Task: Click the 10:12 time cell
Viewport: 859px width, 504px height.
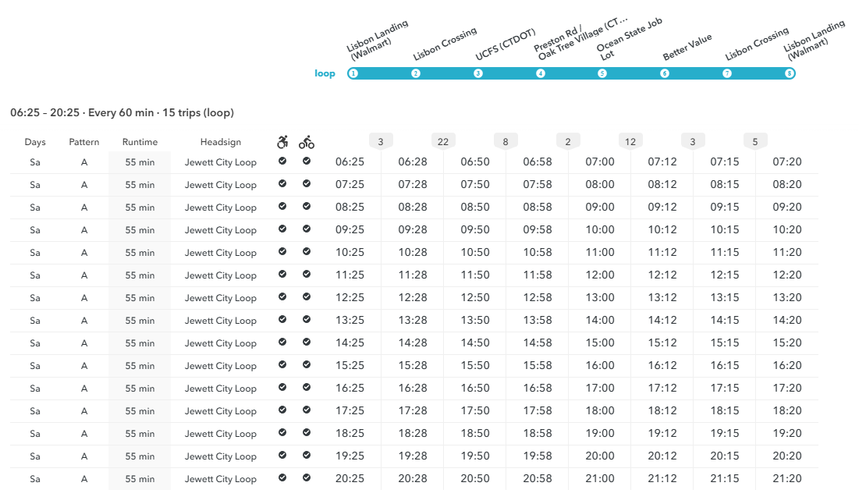Action: pyautogui.click(x=662, y=229)
